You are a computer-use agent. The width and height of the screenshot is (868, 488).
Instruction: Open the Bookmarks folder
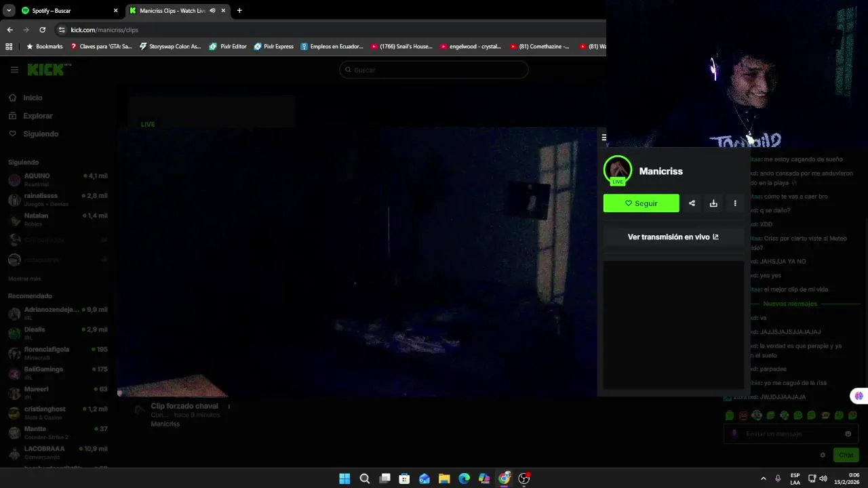[44, 47]
